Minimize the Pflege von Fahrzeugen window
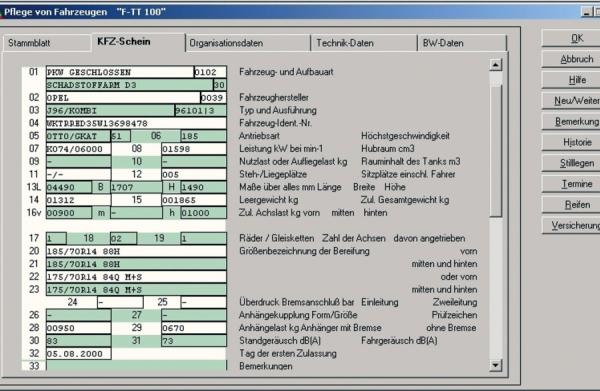The width and height of the screenshot is (600, 391). pos(587,12)
